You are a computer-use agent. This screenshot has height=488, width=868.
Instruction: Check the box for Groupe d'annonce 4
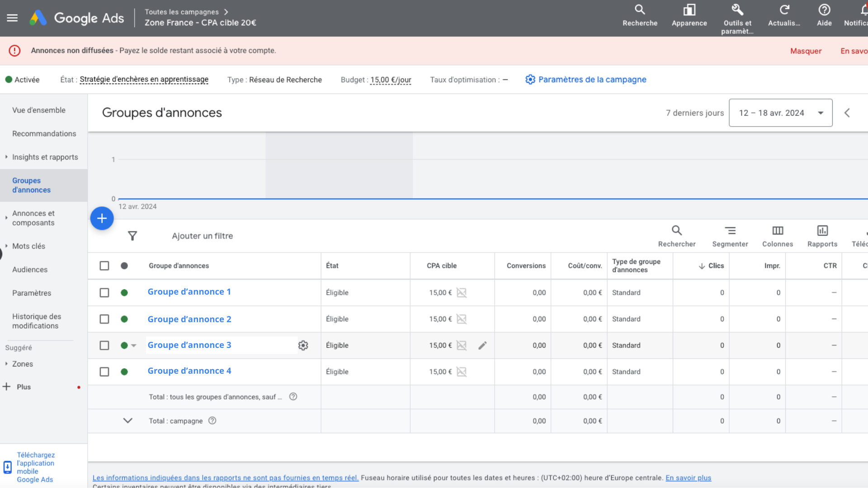click(x=104, y=372)
